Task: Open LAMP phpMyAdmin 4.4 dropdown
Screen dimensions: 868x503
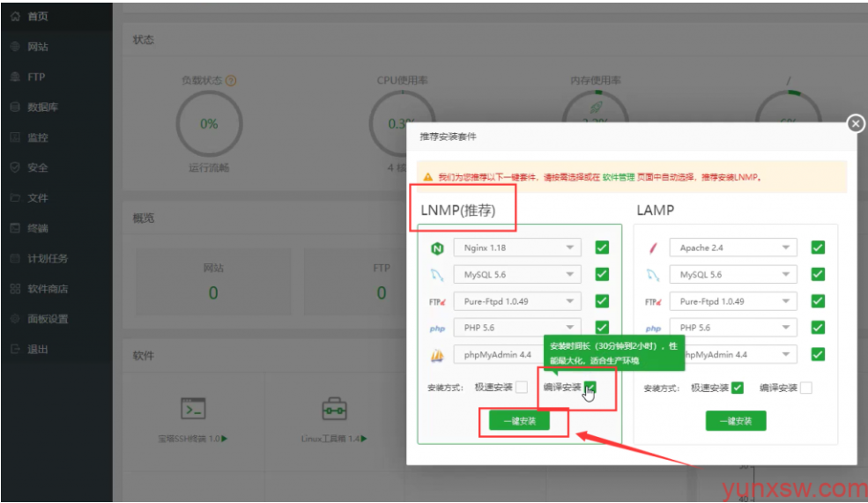Action: pyautogui.click(x=741, y=354)
